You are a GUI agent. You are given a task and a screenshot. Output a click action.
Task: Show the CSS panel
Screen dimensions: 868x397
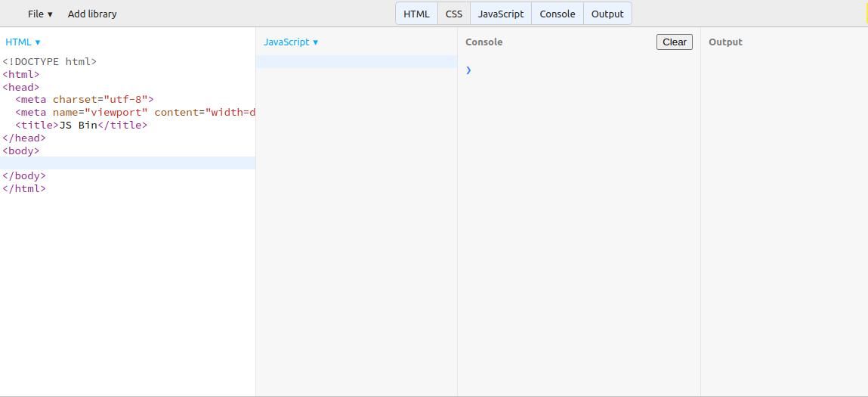click(454, 14)
